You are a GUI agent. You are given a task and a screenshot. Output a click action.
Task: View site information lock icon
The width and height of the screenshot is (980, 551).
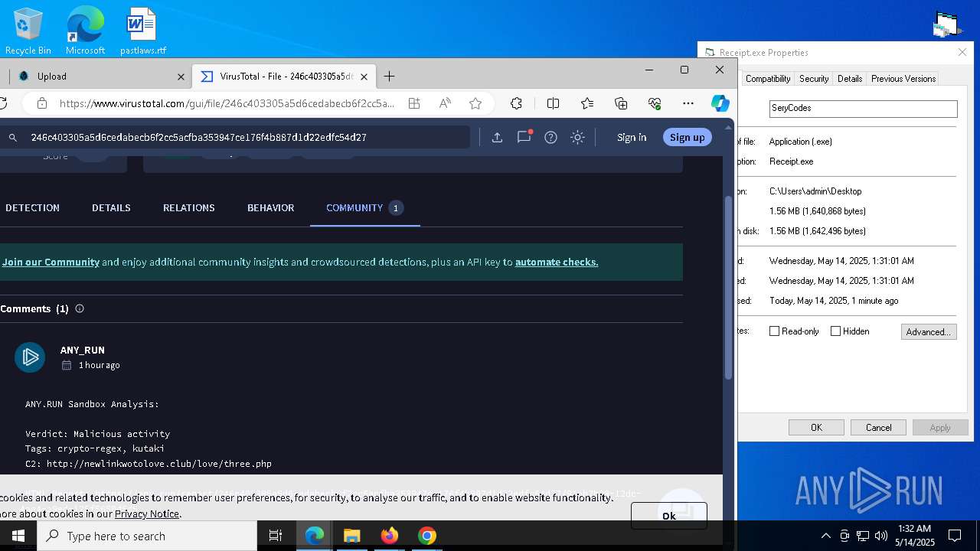(x=42, y=103)
